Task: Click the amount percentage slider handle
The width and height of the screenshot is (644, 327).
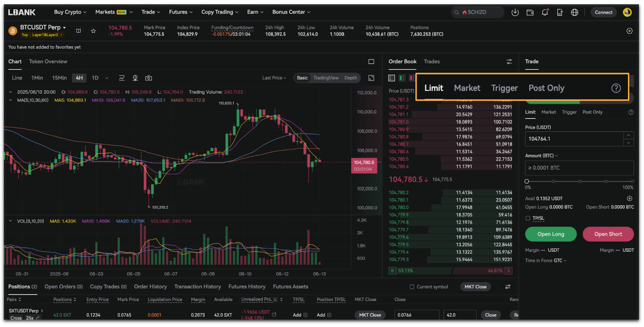Action: click(527, 182)
